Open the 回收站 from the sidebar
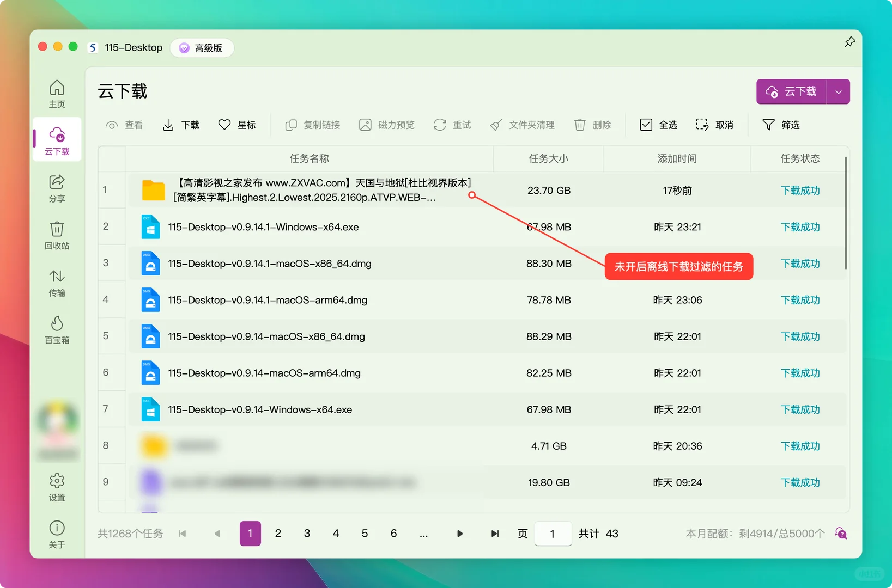The height and width of the screenshot is (588, 892). [x=57, y=235]
